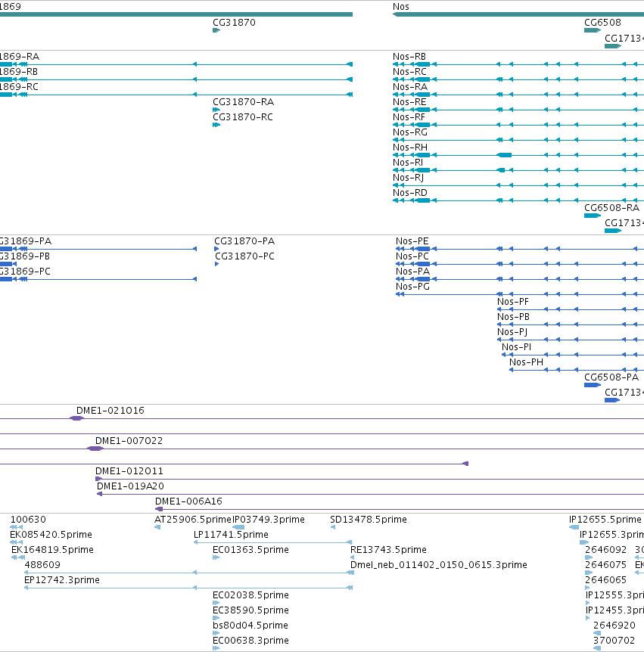Select protein Nos-PG label
Image resolution: width=644 pixels, height=652 pixels.
pyautogui.click(x=412, y=287)
